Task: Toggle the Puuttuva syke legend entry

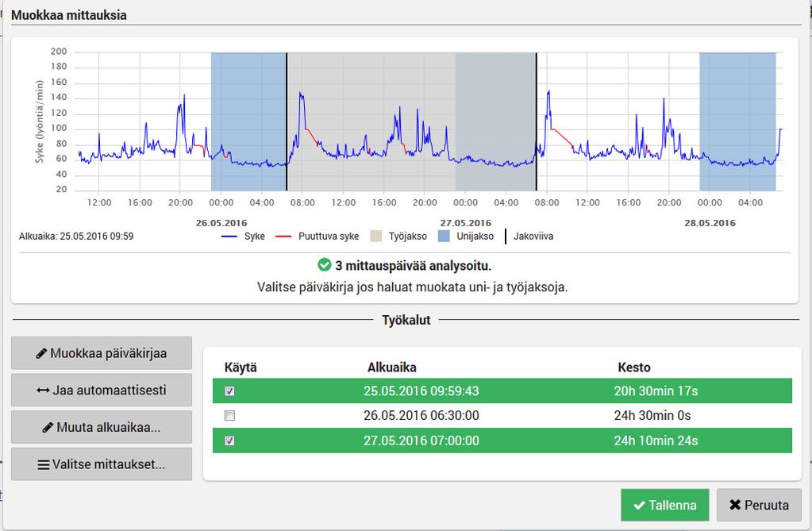Action: (317, 237)
